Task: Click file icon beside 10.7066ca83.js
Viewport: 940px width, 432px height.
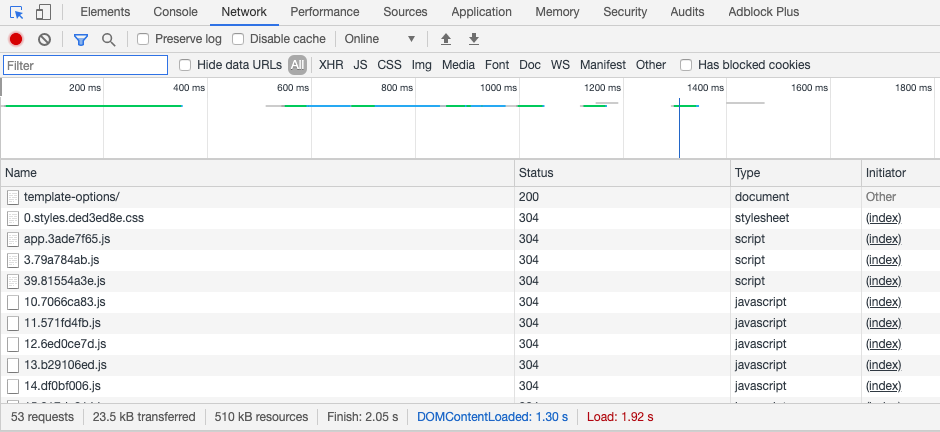Action: (x=13, y=302)
